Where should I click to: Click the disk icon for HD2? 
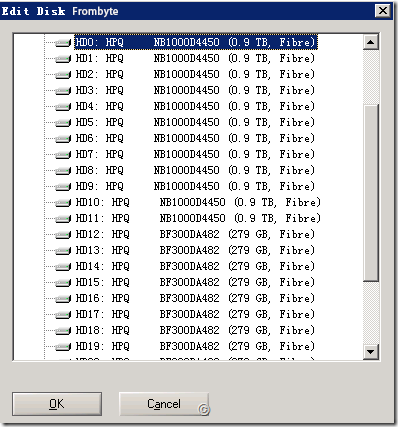(x=63, y=74)
